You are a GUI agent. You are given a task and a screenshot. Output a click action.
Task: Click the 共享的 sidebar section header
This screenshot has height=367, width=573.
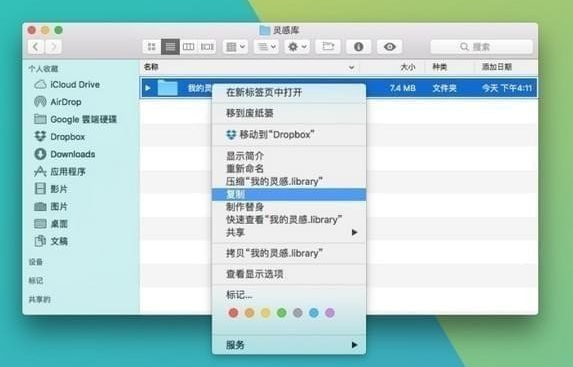tap(39, 300)
